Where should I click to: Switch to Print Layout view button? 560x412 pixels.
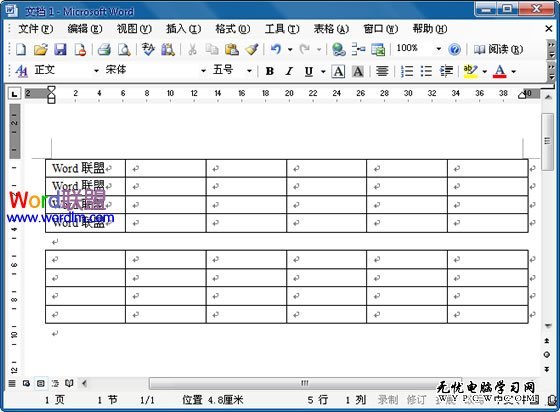[x=40, y=383]
